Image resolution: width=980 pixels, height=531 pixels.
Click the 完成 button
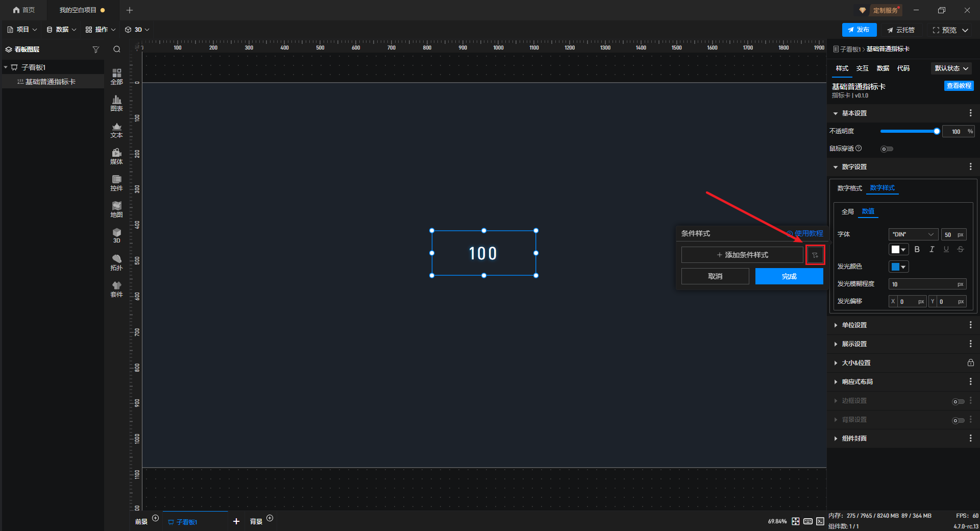(x=789, y=276)
